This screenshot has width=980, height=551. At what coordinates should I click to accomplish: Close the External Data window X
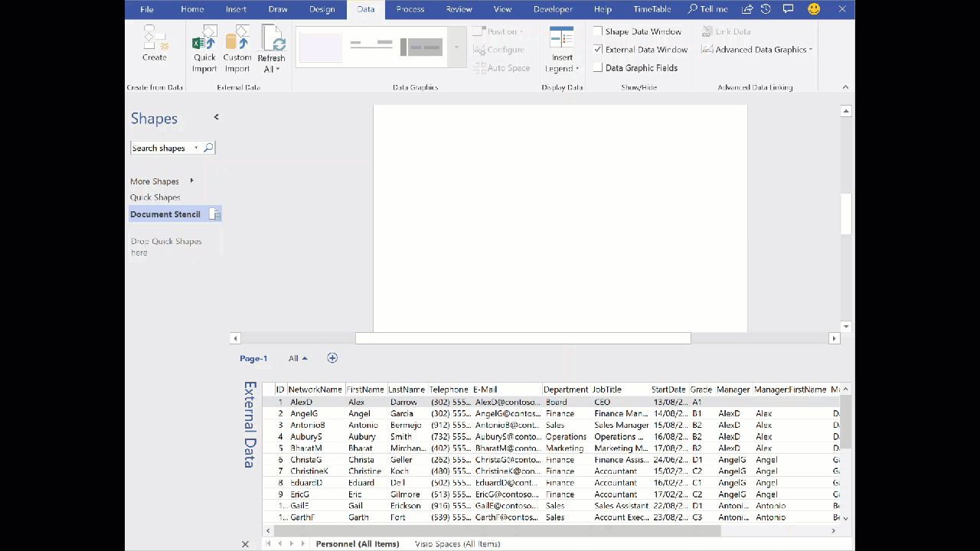(x=245, y=544)
